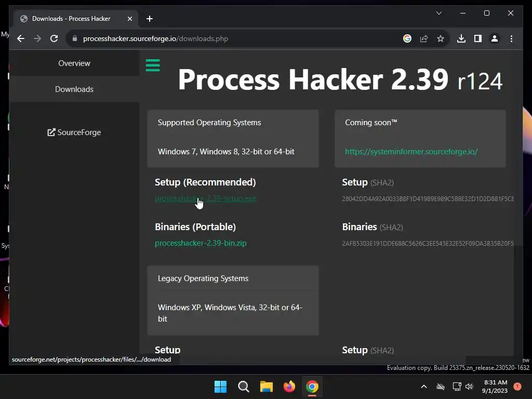
Task: Click the Setup (Recommended) heading
Action: point(205,182)
